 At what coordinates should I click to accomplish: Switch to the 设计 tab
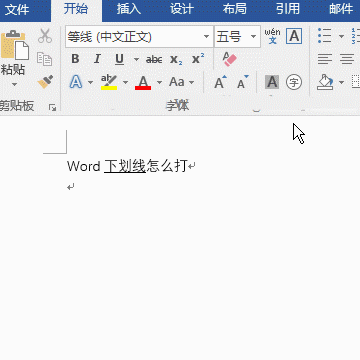pyautogui.click(x=182, y=9)
